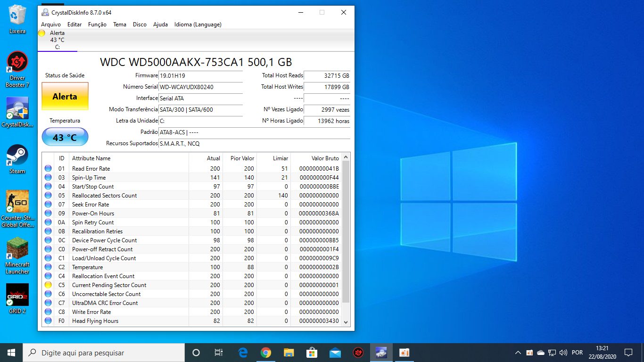Open the Ajuda menu
The width and height of the screenshot is (644, 362).
[x=160, y=25]
